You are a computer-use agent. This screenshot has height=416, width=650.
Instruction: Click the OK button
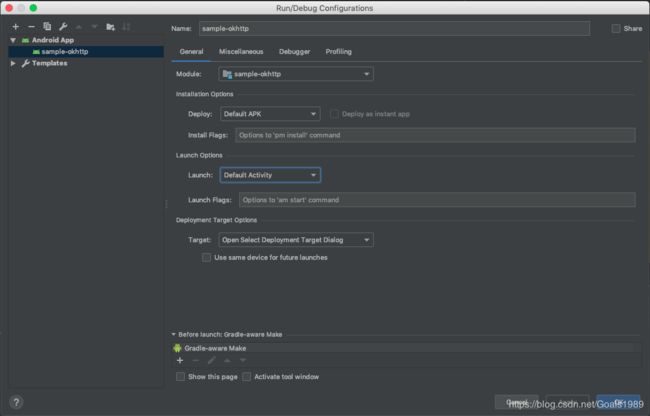pyautogui.click(x=618, y=402)
